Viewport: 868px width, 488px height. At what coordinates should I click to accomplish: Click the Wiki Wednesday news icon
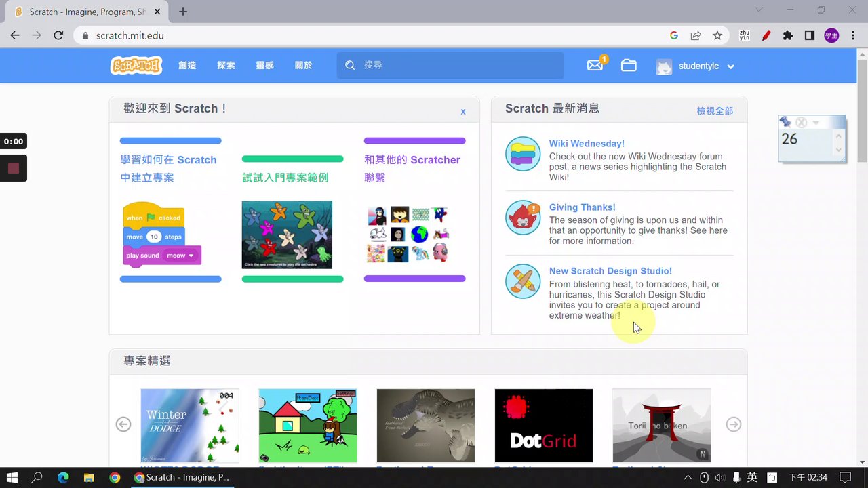pos(523,153)
